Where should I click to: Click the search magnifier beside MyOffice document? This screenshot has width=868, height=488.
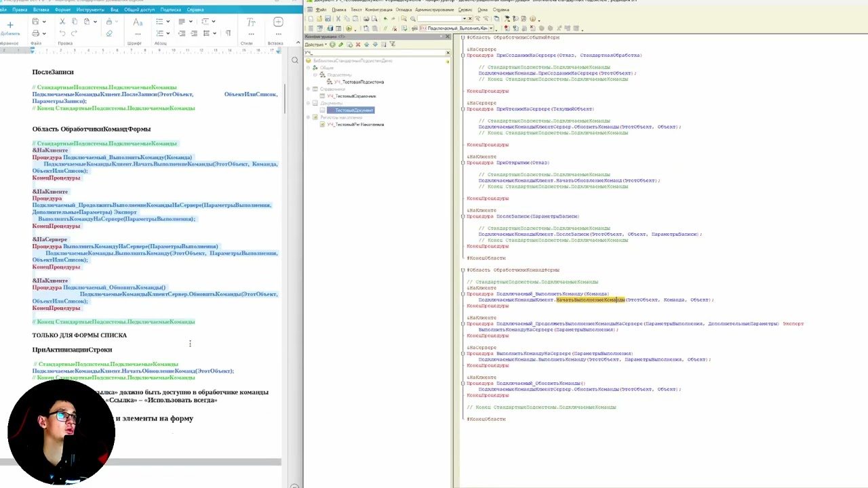[294, 60]
